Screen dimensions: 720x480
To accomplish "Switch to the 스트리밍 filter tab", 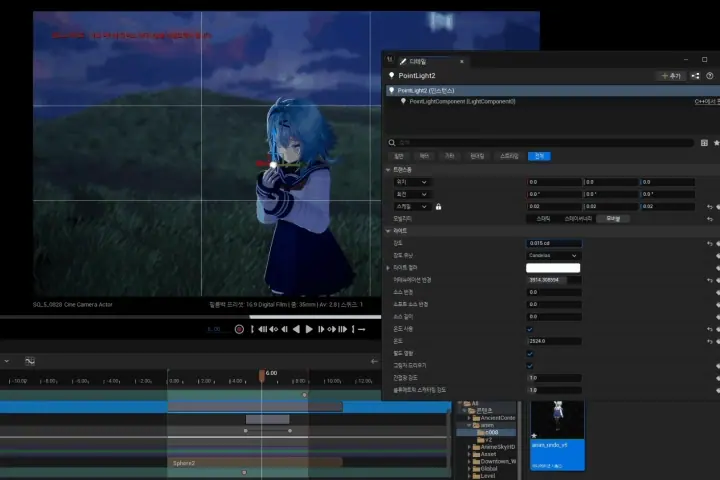I will (509, 156).
